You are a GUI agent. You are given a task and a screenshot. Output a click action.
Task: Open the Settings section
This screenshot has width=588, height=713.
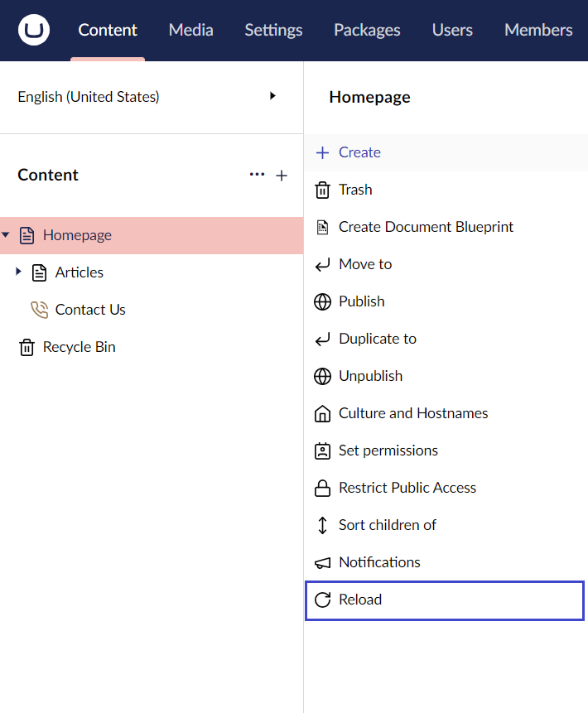tap(273, 30)
